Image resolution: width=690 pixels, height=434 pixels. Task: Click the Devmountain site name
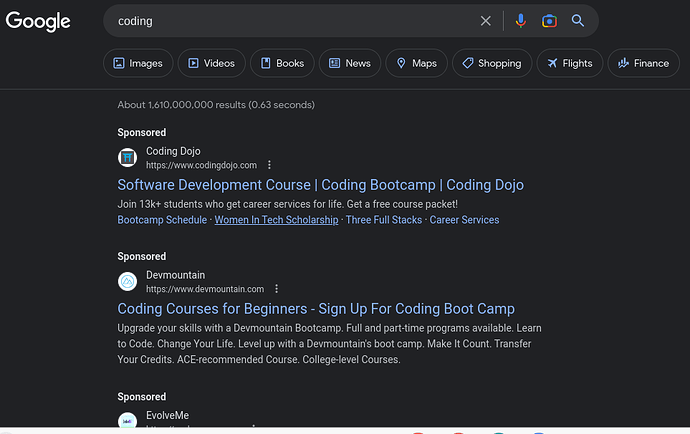pyautogui.click(x=176, y=275)
